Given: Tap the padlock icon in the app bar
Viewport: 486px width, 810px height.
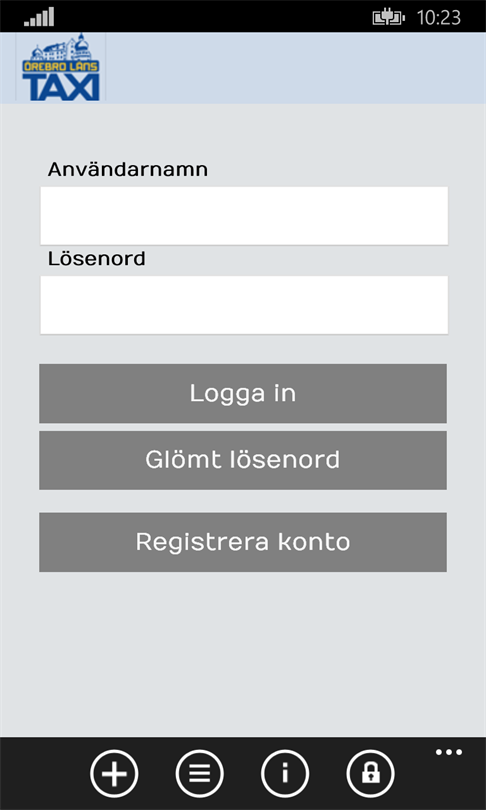Looking at the screenshot, I should 370,773.
